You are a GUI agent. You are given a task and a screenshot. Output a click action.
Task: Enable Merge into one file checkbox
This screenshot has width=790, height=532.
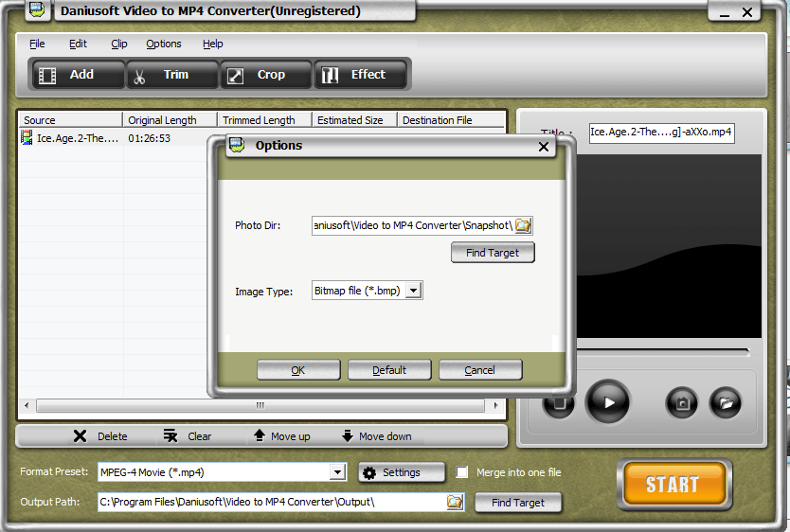click(x=461, y=472)
